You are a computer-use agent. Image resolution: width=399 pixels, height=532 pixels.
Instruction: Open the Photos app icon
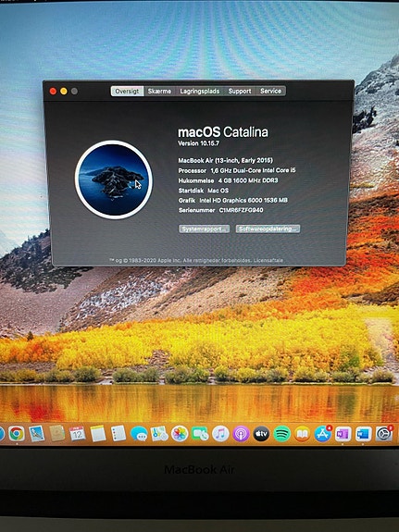(180, 434)
